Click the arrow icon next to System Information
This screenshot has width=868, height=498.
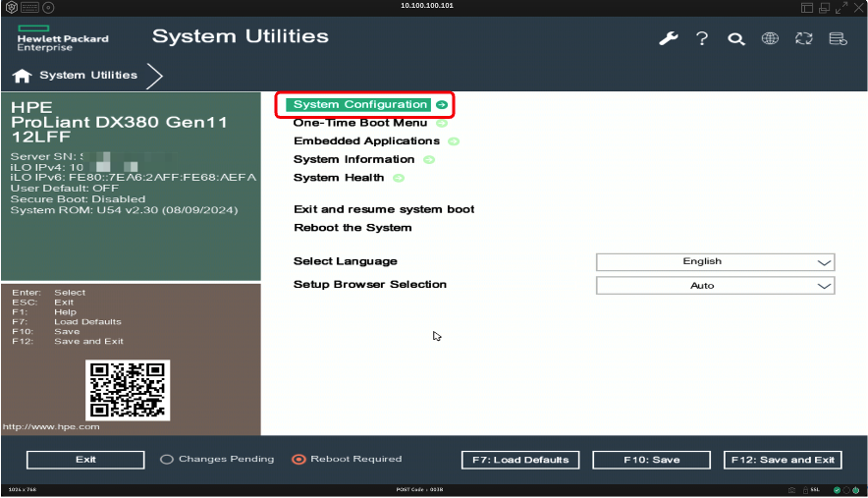coord(429,159)
